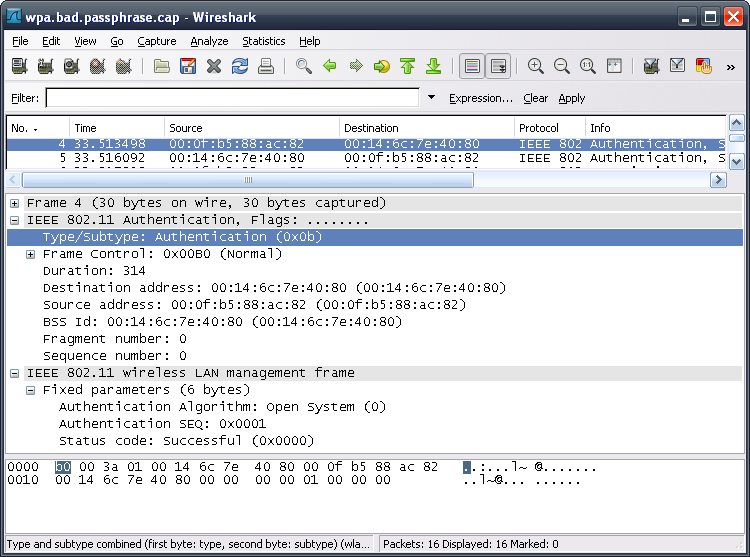Toggle auto scroll in live capture

pyautogui.click(x=498, y=67)
